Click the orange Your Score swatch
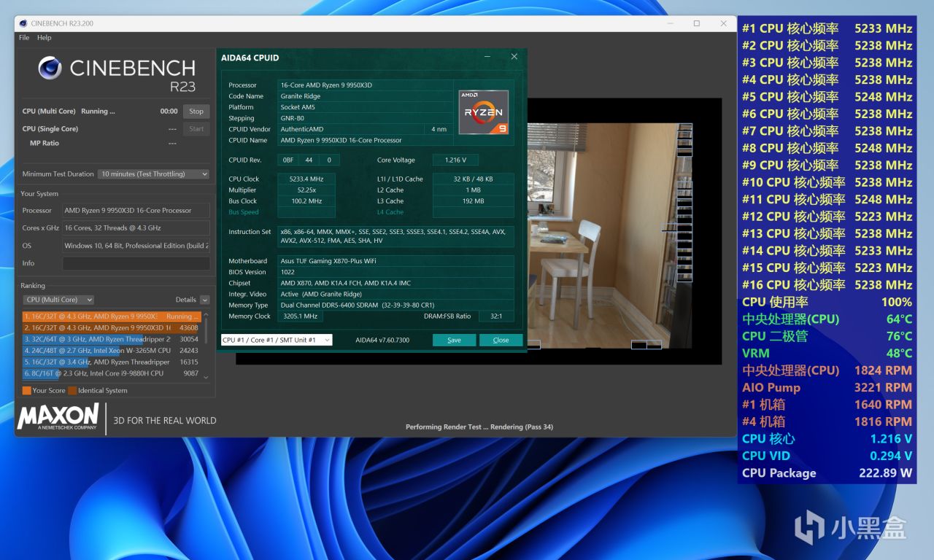 (27, 391)
